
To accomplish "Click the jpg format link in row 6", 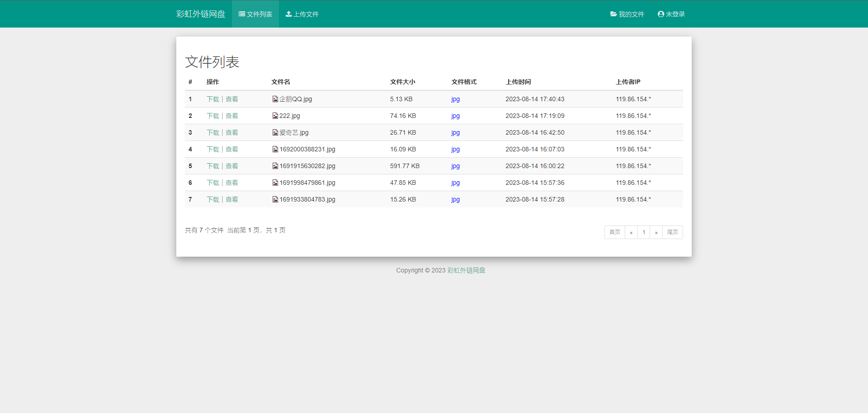I will coord(456,183).
